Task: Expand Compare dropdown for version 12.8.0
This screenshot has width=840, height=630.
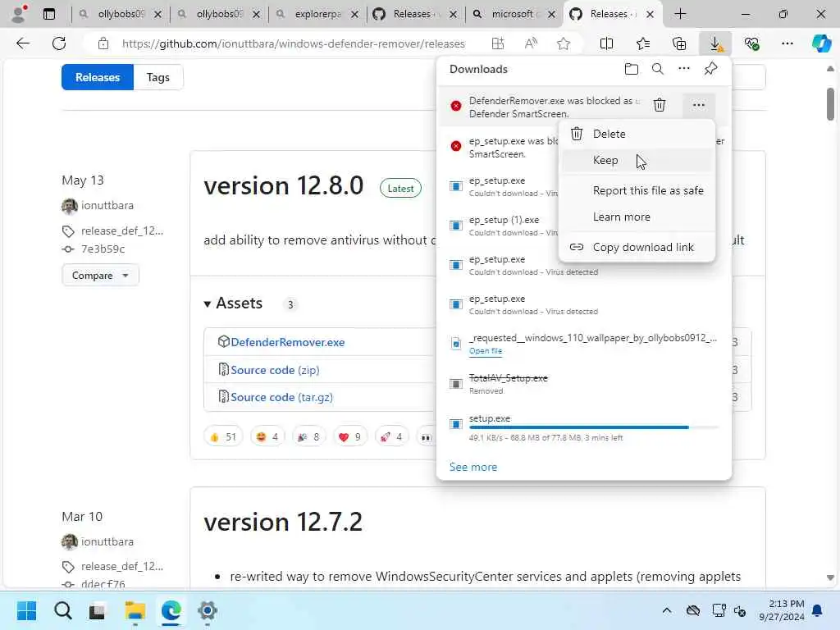Action: point(100,276)
